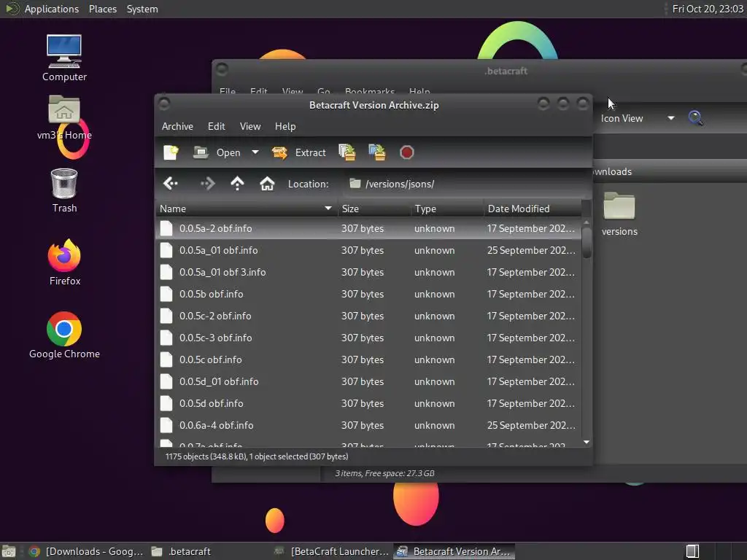Viewport: 747px width, 560px height.
Task: Go back to previous location arrow
Action: (170, 183)
